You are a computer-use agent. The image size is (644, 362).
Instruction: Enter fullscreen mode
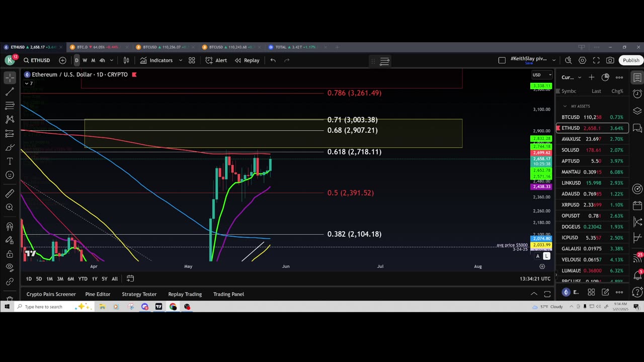point(596,60)
